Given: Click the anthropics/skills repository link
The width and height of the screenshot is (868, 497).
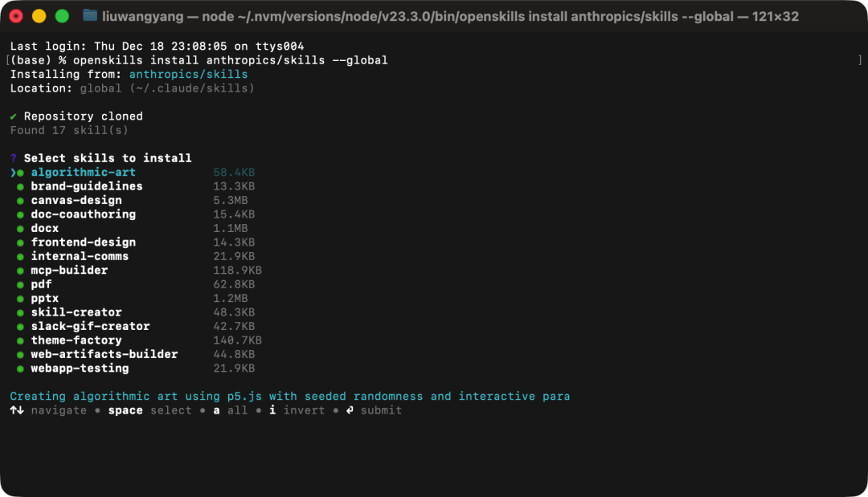Looking at the screenshot, I should tap(188, 75).
